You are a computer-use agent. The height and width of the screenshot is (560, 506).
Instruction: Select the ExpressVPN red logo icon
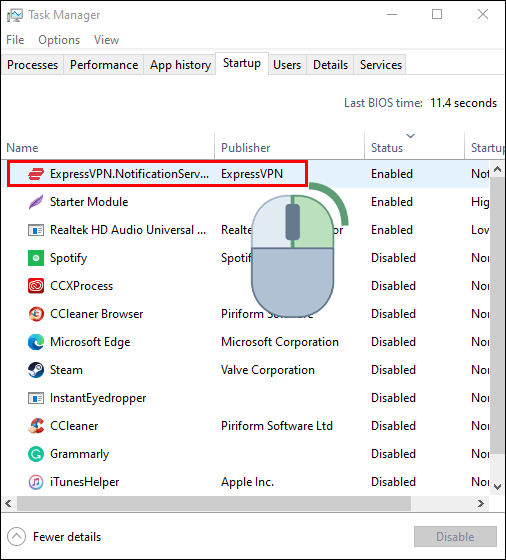click(36, 174)
